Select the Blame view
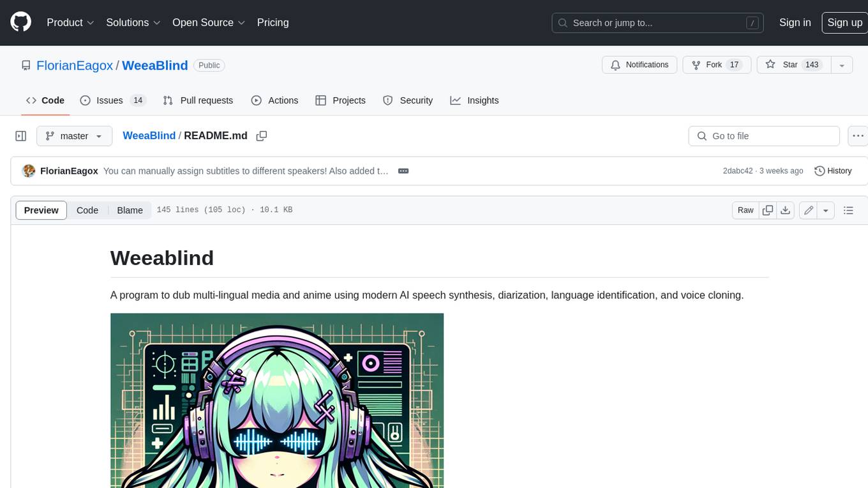 (x=130, y=210)
